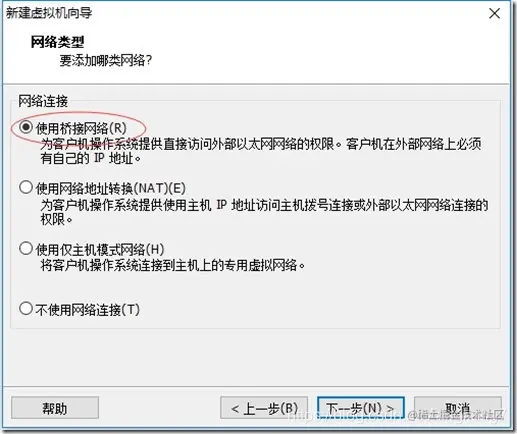The image size is (517, 434).
Task: Click the NAT description mentioning 主机拨号连接
Action: click(264, 212)
